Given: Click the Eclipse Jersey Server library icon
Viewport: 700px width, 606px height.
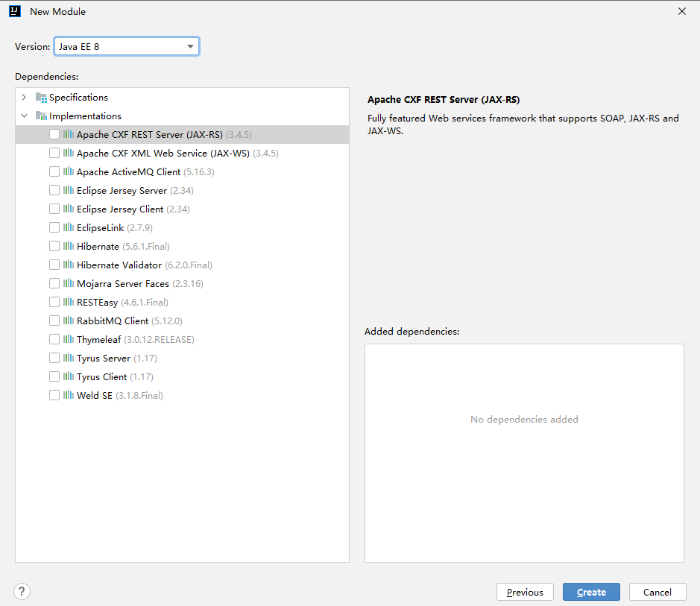Looking at the screenshot, I should point(69,191).
